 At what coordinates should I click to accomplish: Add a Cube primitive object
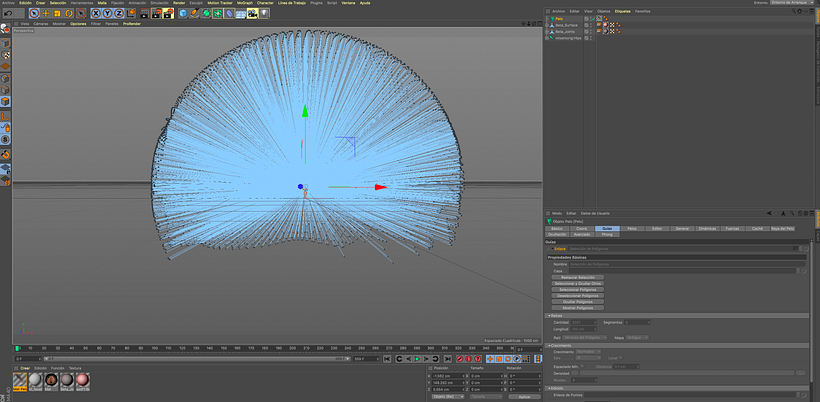coord(183,13)
